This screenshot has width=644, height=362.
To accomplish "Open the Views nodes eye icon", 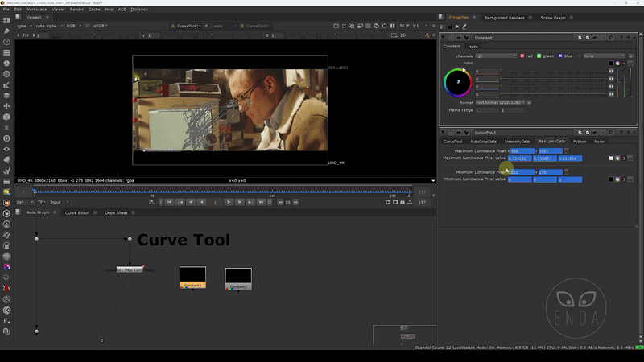I will coord(6,149).
